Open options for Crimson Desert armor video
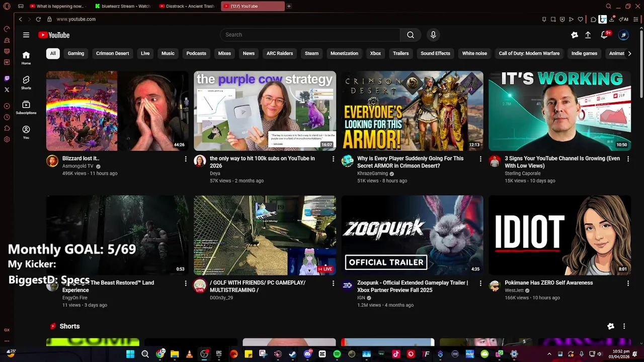 (x=480, y=159)
